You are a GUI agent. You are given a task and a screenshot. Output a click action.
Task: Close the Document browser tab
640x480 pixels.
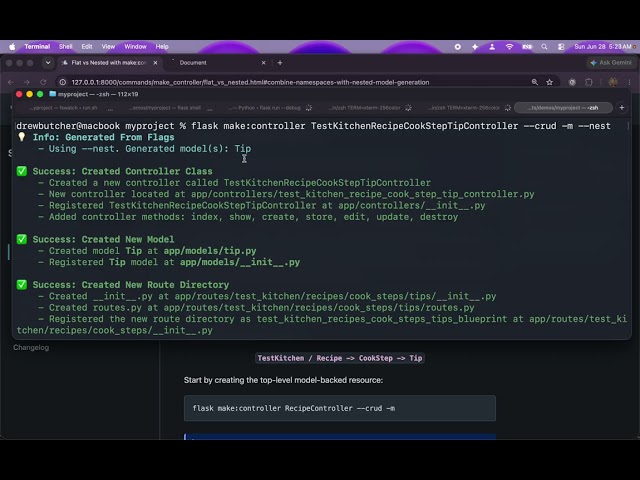tap(263, 63)
